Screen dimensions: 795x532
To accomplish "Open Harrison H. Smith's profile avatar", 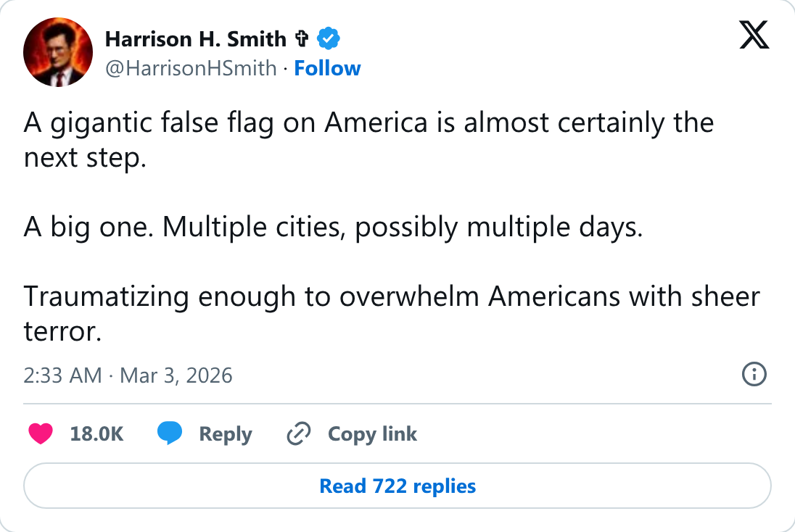I will (x=58, y=52).
